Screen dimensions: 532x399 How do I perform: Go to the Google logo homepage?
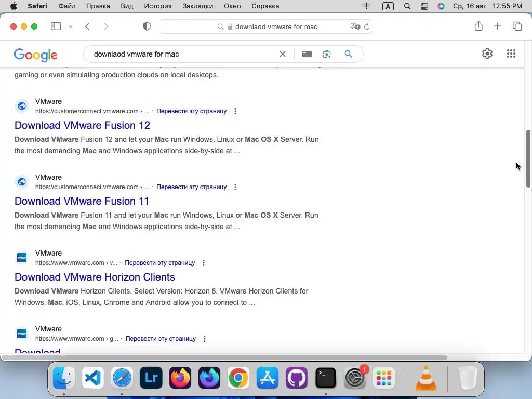click(36, 55)
